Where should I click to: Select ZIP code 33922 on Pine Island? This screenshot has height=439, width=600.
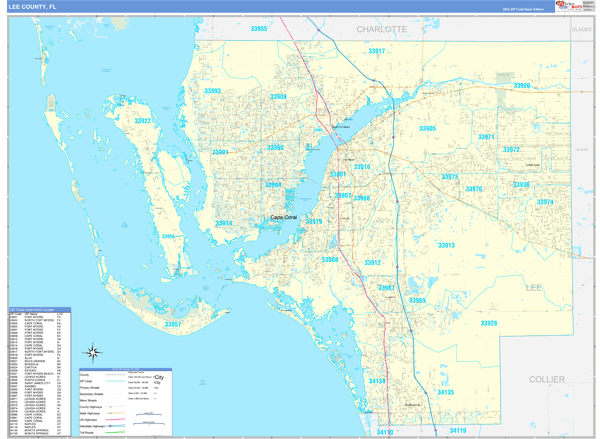[142, 121]
